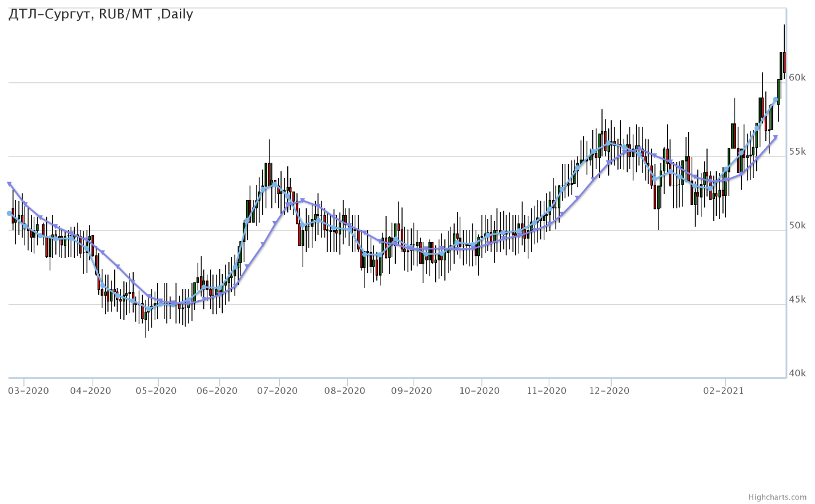Click the first circle marker on light-blue line
The height and width of the screenshot is (504, 815).
pyautogui.click(x=9, y=213)
